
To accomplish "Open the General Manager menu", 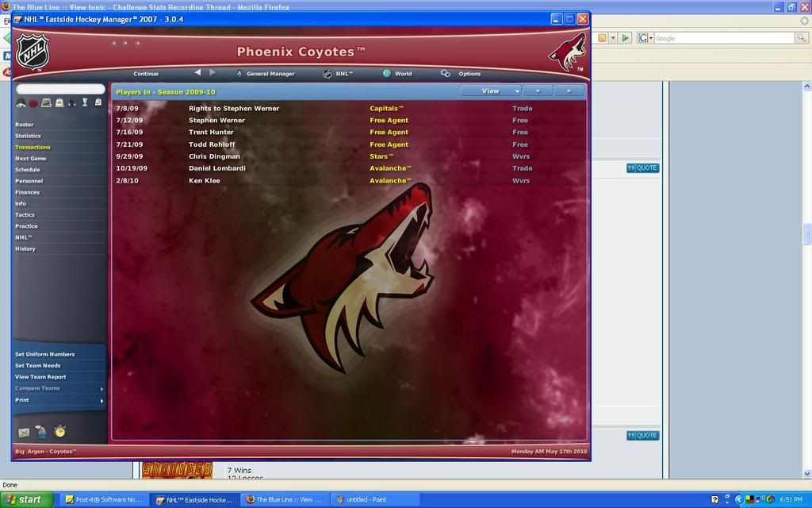I will pos(270,74).
